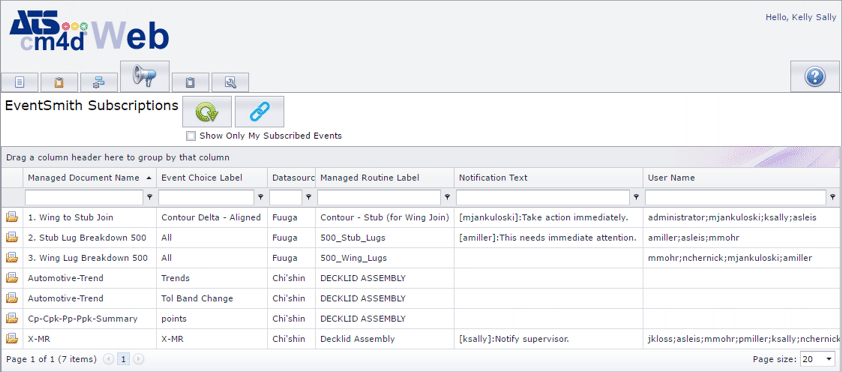
Task: Click the ATS cm4d Web logo
Action: [89, 31]
